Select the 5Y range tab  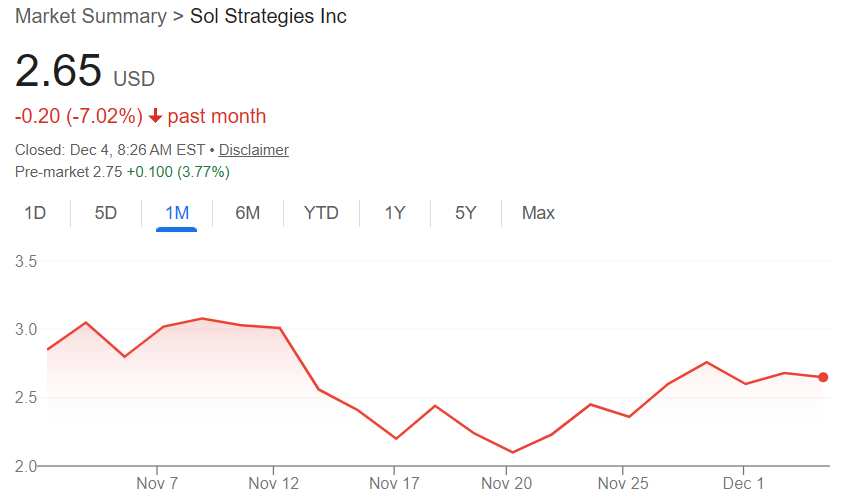tap(466, 213)
